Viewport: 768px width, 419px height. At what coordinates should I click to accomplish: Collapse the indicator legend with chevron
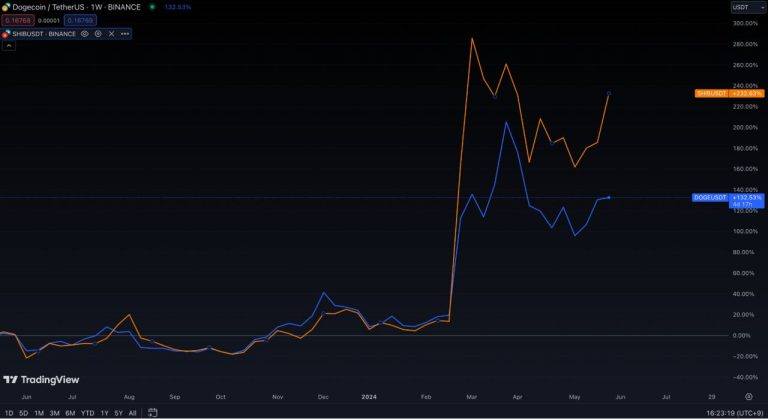coord(9,46)
